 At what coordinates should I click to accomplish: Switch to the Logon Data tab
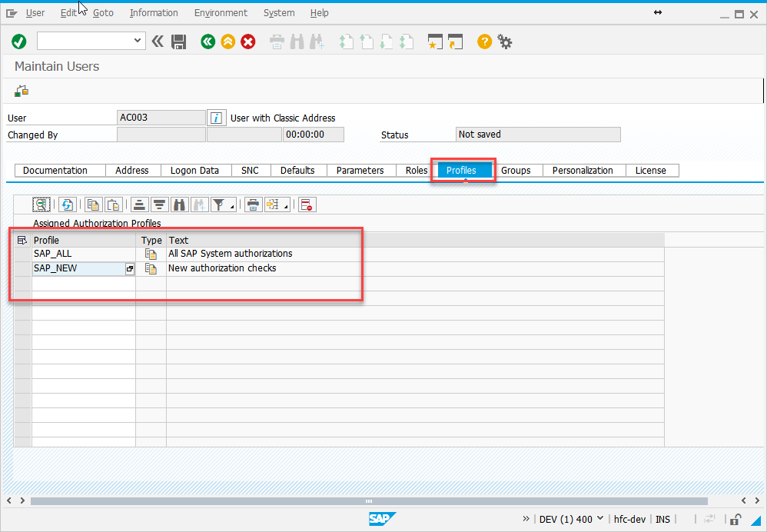click(x=194, y=171)
